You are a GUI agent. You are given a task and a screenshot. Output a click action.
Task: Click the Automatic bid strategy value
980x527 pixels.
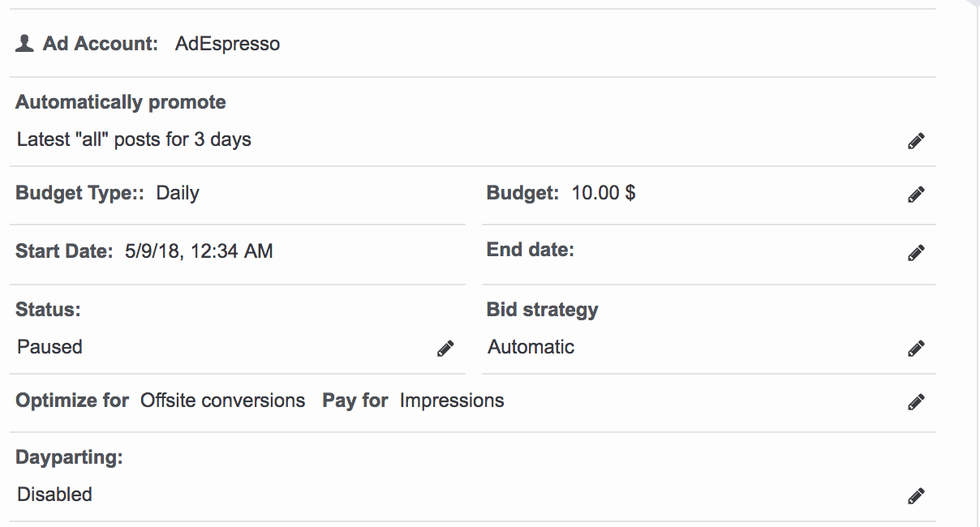(531, 347)
